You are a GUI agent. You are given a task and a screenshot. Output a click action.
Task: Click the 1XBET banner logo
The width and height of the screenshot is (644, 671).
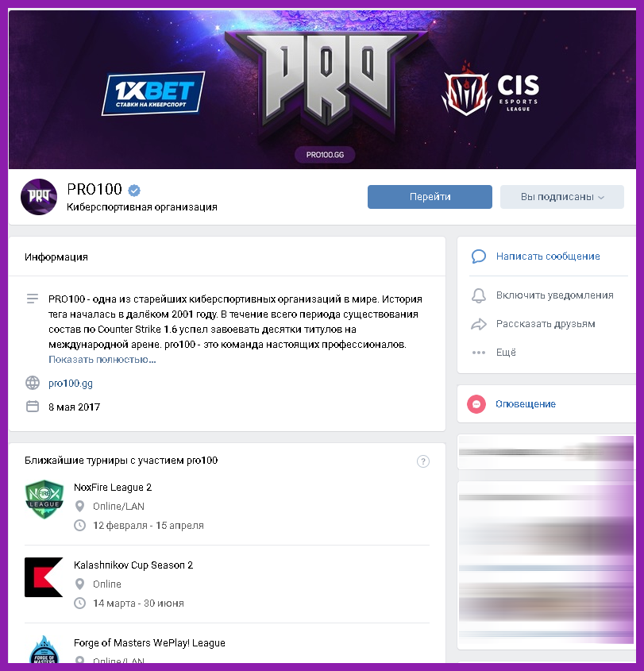pos(153,93)
